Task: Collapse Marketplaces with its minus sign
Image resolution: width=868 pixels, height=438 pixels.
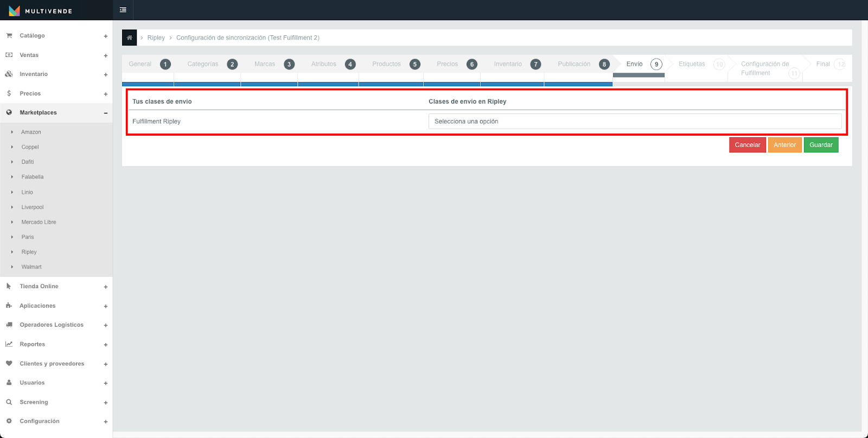Action: 106,113
